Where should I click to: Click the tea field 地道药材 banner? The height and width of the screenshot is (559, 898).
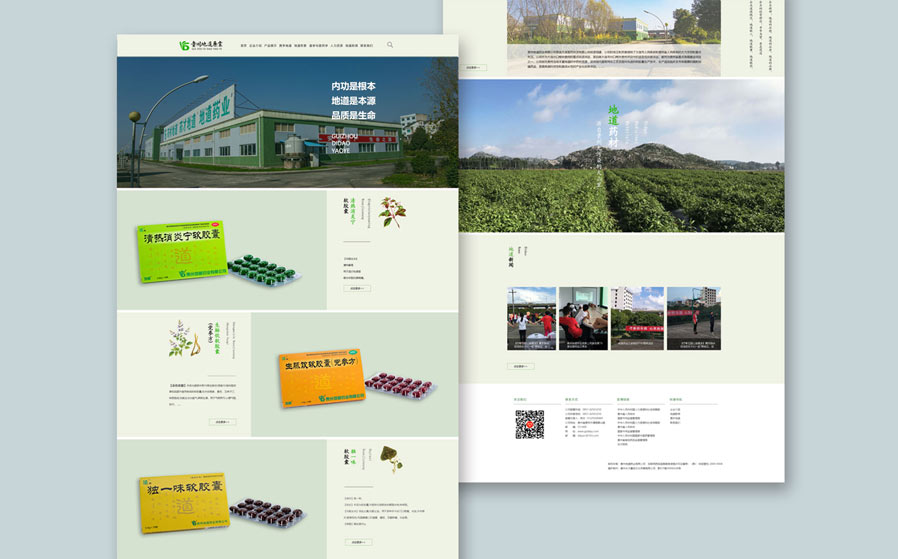coord(621,155)
